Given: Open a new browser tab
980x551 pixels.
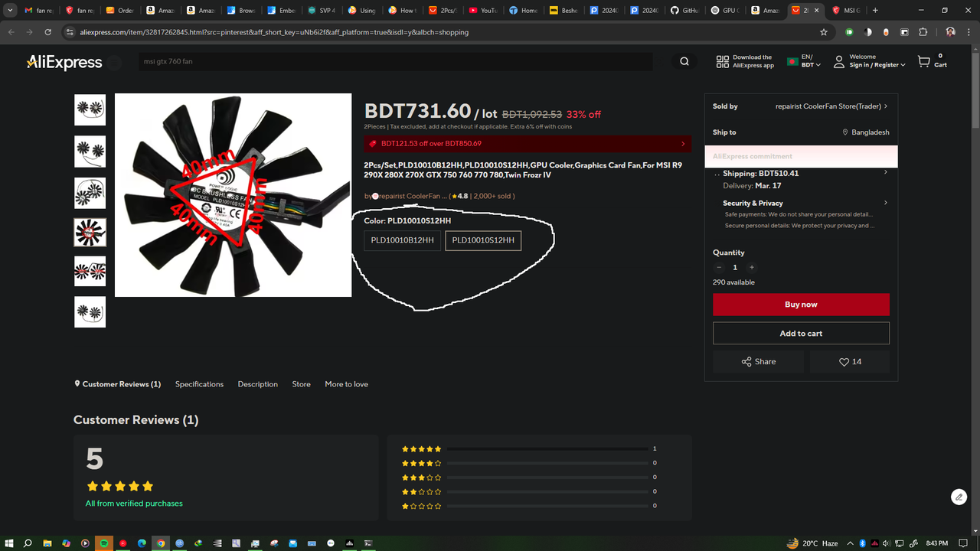Looking at the screenshot, I should (875, 11).
